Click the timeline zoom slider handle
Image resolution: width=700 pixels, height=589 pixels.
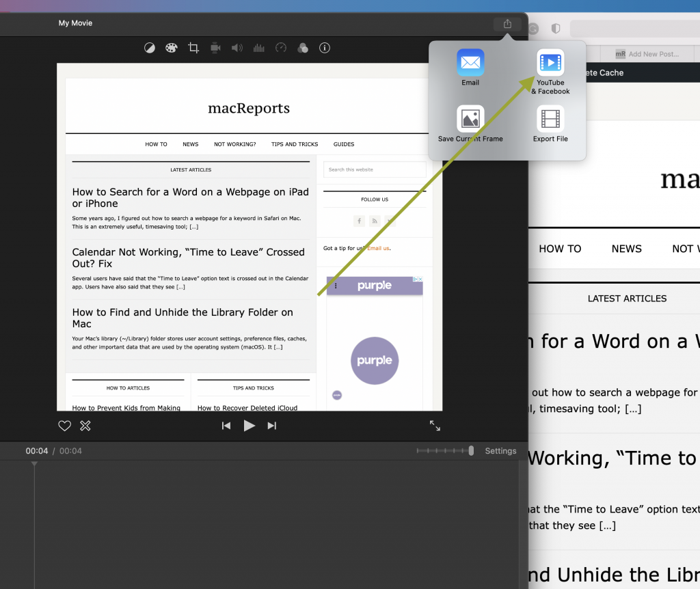471,451
